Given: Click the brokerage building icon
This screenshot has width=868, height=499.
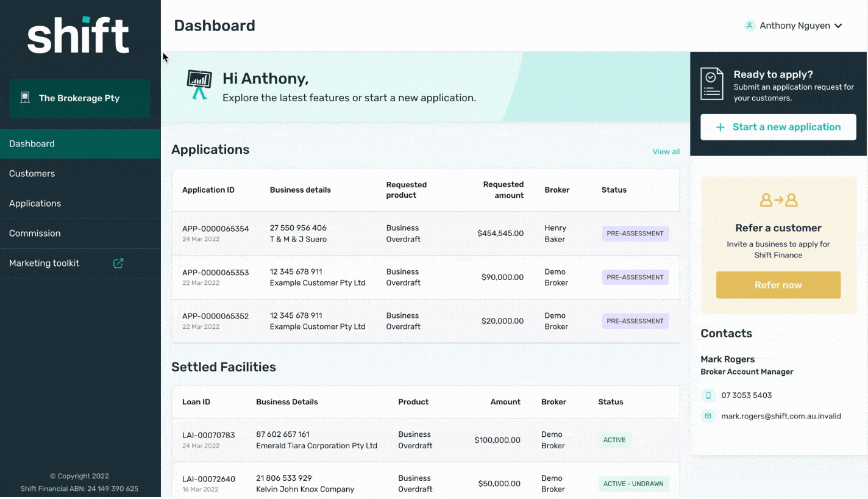Looking at the screenshot, I should click(25, 98).
